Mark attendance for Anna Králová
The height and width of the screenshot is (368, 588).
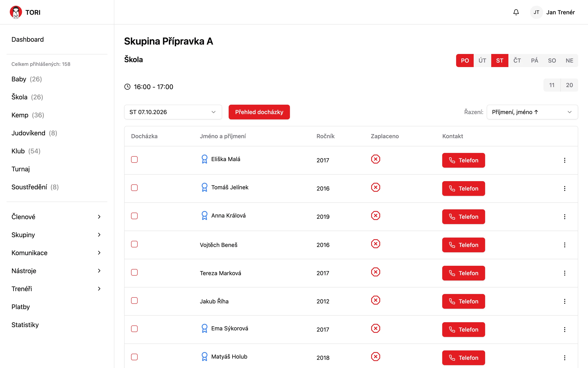134,216
